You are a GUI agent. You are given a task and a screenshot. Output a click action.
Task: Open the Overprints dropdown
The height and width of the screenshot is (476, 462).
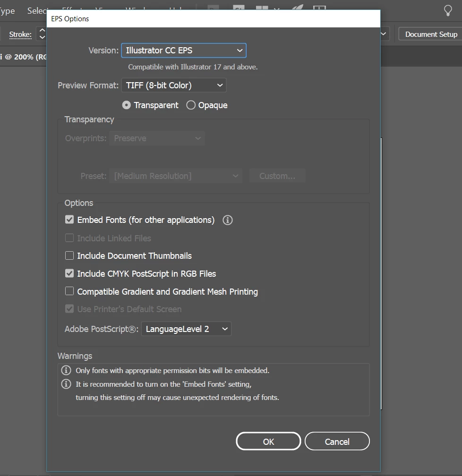click(x=157, y=138)
